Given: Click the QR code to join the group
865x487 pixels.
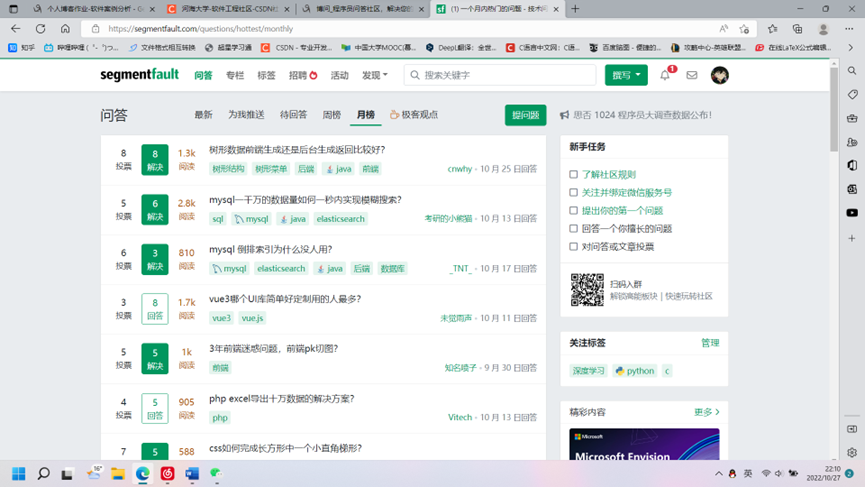Looking at the screenshot, I should click(587, 290).
